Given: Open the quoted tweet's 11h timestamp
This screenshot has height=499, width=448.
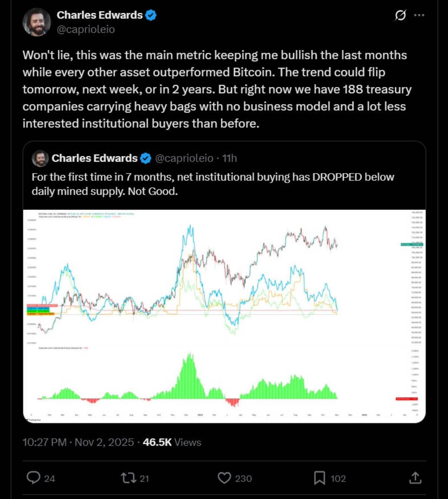Looking at the screenshot, I should pos(230,158).
